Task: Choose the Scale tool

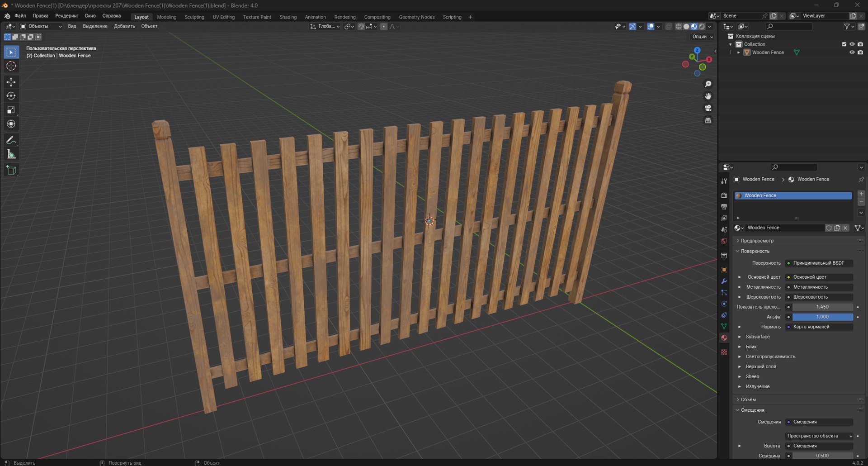Action: tap(11, 110)
